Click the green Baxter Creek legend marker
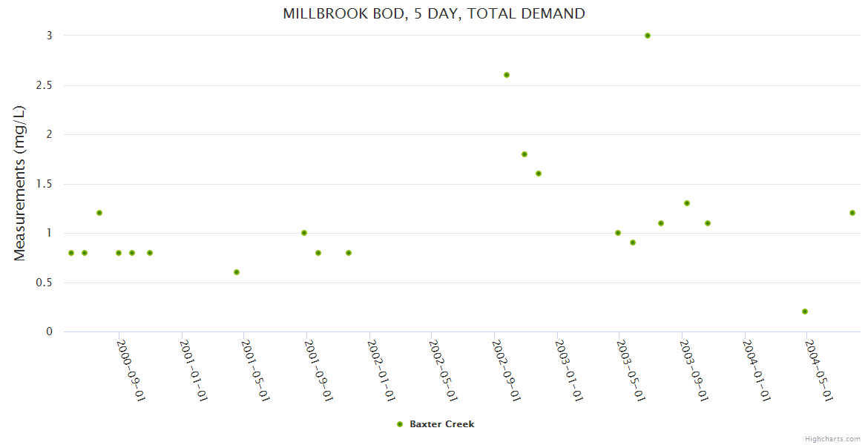Screen dimensions: 868x445 [x=400, y=424]
